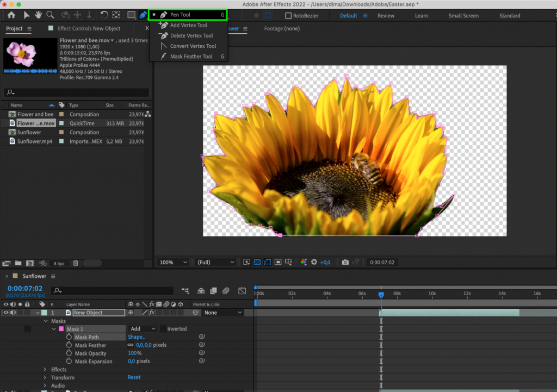This screenshot has height=392, width=557.
Task: Toggle the transparency grid in the viewer
Action: [x=256, y=262]
